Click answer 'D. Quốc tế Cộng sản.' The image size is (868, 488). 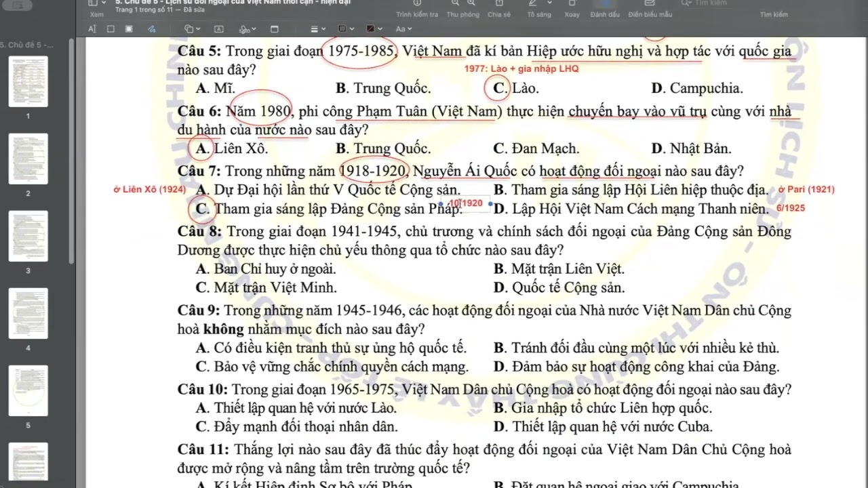tap(559, 287)
